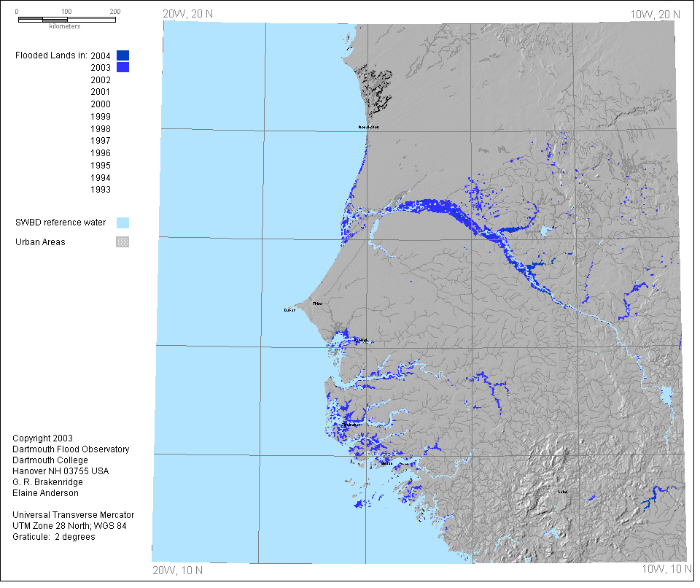Select year 2000 in the legend
The height and width of the screenshot is (588, 700).
point(101,104)
